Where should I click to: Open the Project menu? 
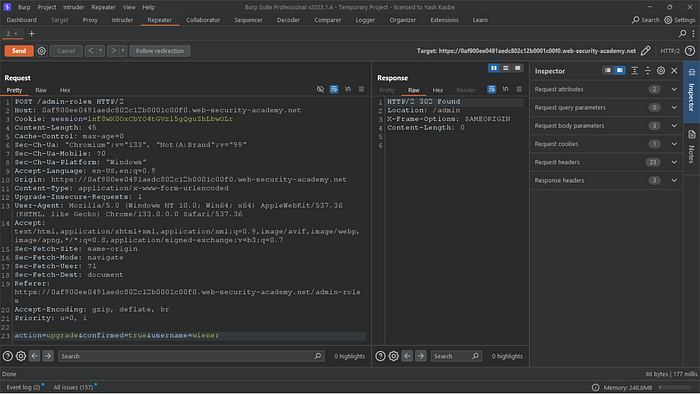(46, 7)
